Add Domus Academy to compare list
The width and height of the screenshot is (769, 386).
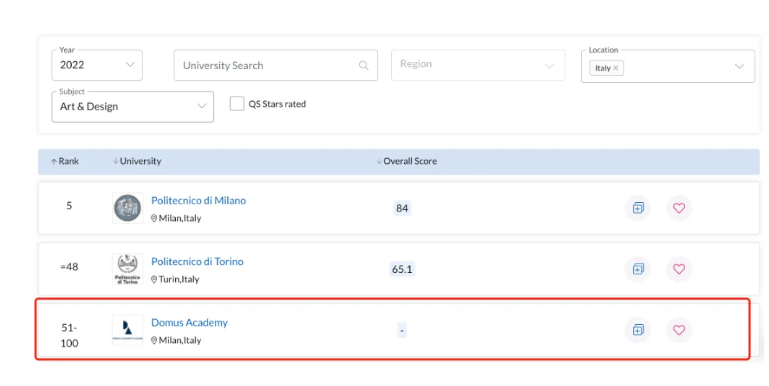click(638, 330)
